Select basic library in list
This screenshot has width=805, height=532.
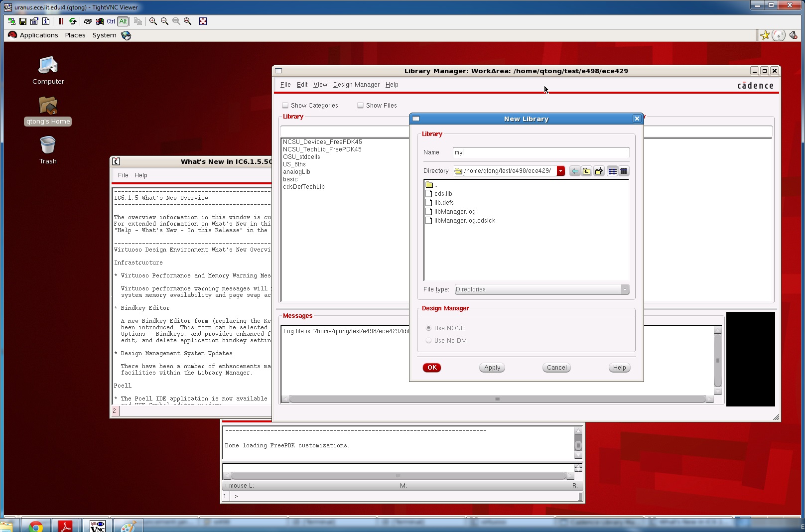(x=290, y=179)
